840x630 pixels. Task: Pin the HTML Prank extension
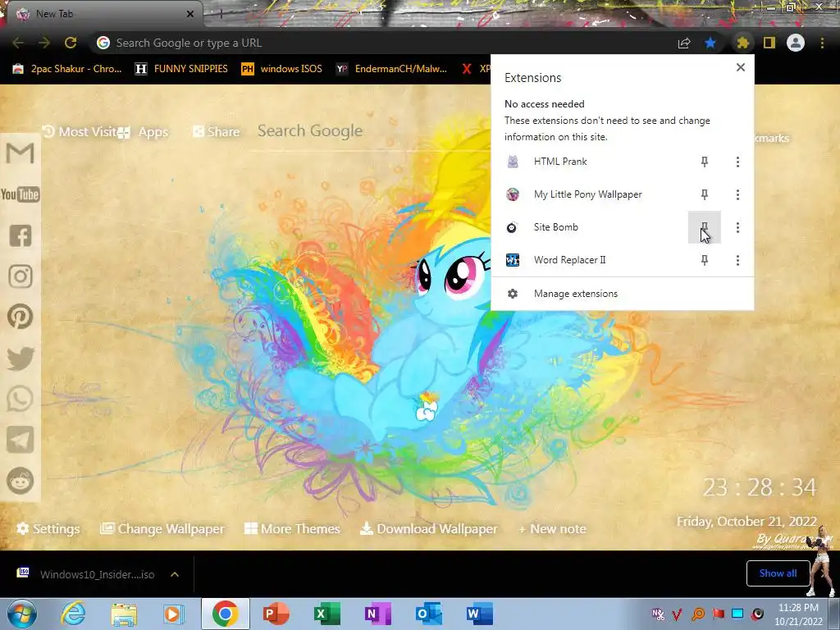click(x=705, y=162)
